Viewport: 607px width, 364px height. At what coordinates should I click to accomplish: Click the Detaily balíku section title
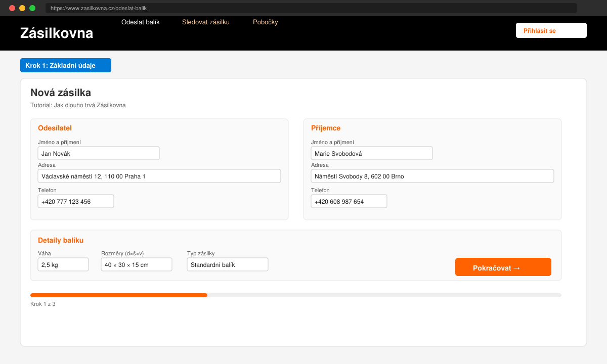tap(61, 240)
